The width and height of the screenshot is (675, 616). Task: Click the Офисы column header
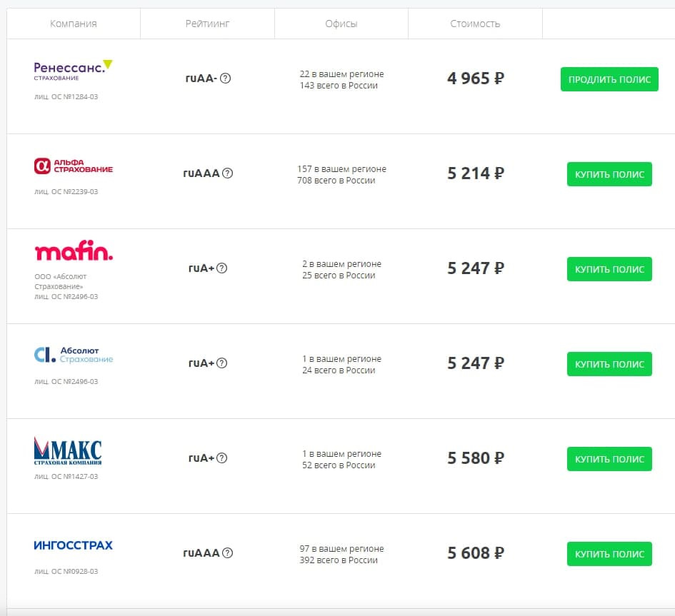pyautogui.click(x=341, y=24)
